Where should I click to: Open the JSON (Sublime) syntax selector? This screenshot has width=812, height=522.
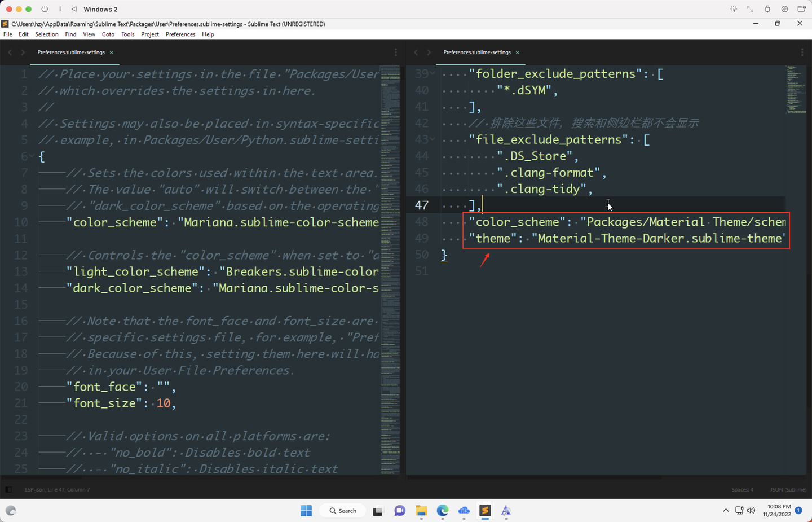pos(787,489)
